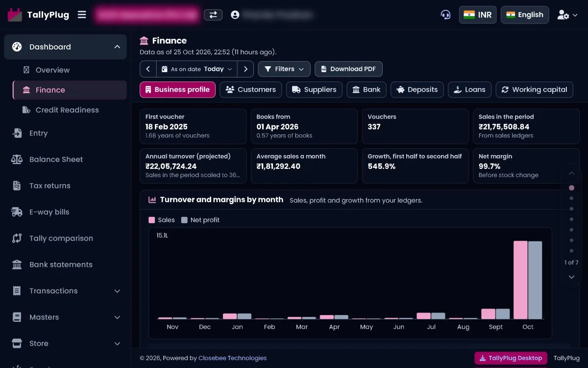Switch to the Deposits tab
The height and width of the screenshot is (368, 588).
point(417,89)
